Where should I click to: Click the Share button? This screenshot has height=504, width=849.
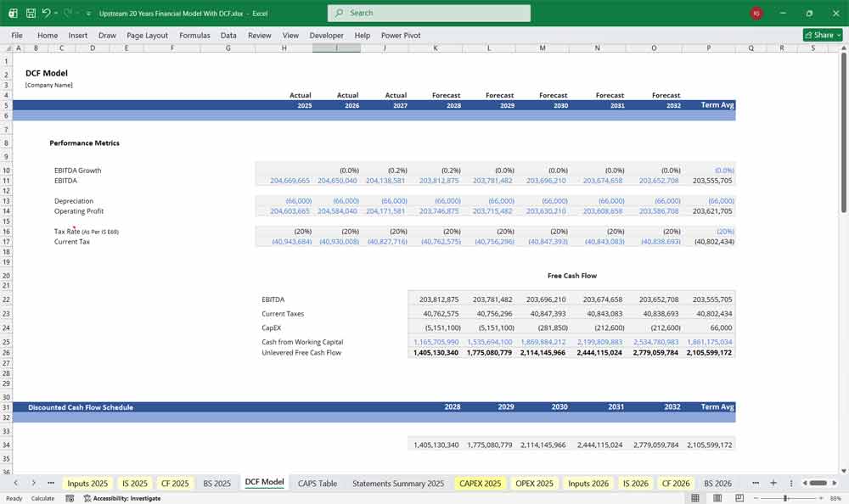(820, 35)
